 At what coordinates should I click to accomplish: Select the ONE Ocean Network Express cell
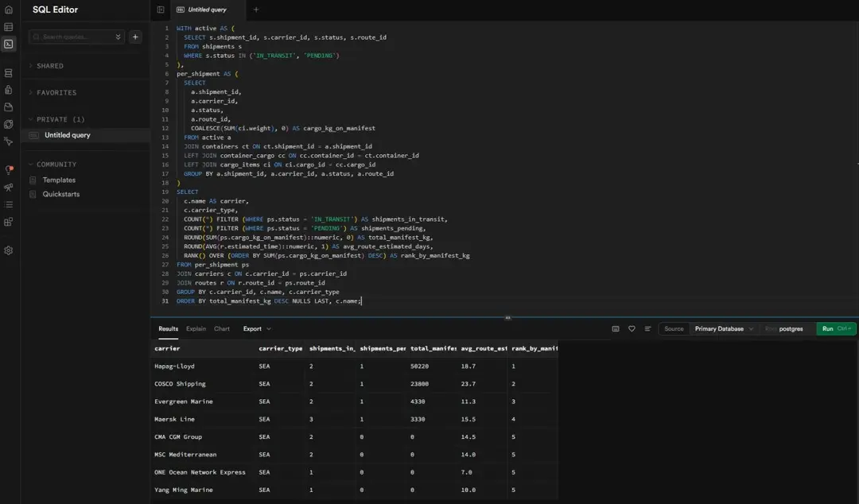point(202,472)
